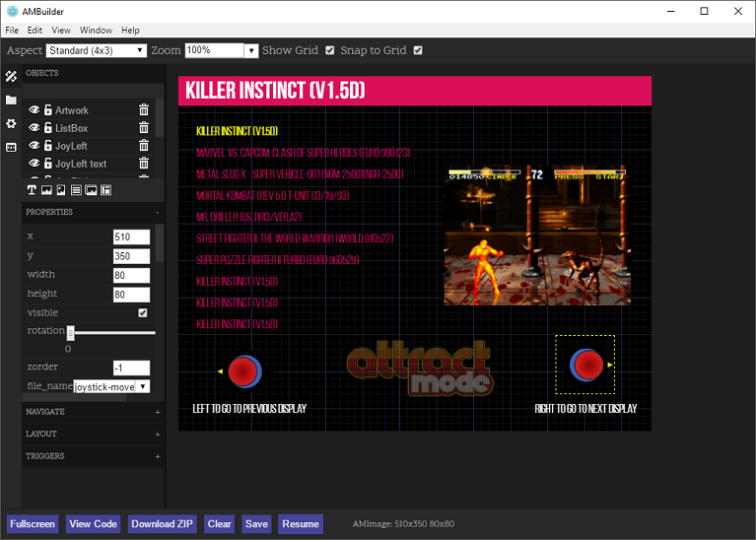The height and width of the screenshot is (540, 756).
Task: Click 'MORTAL KOMBAT (REV 5.0 T-UNIT 03/19/93)' list entry
Action: click(272, 195)
